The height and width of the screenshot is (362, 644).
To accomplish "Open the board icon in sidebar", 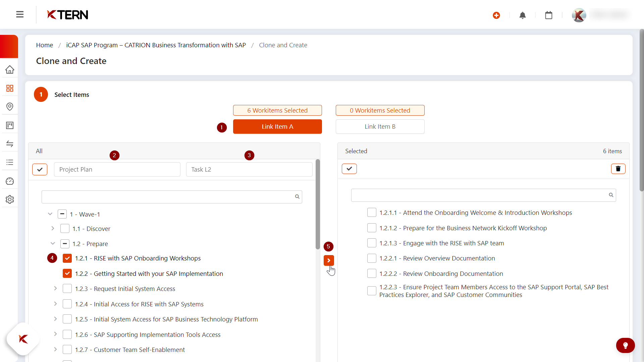I will [x=10, y=125].
